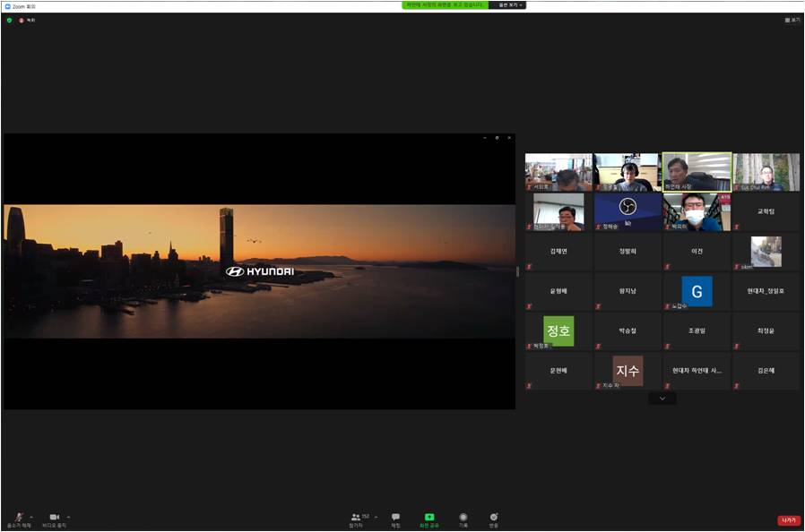Select the brown 지수 avatar tile
Image resolution: width=805 pixels, height=532 pixels.
[x=628, y=371]
